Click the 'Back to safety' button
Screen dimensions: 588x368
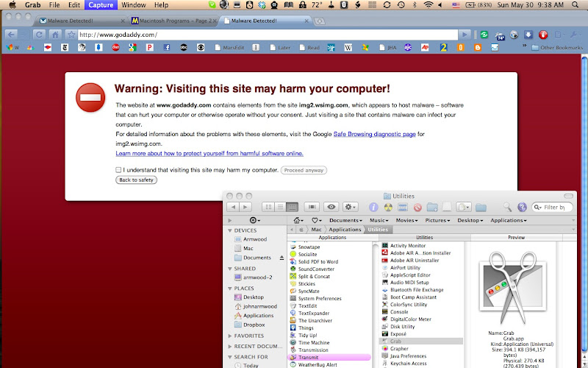click(x=136, y=180)
